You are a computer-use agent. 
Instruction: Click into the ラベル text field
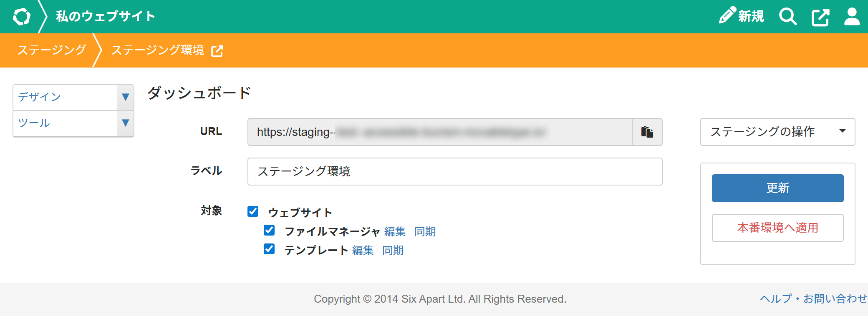(454, 171)
